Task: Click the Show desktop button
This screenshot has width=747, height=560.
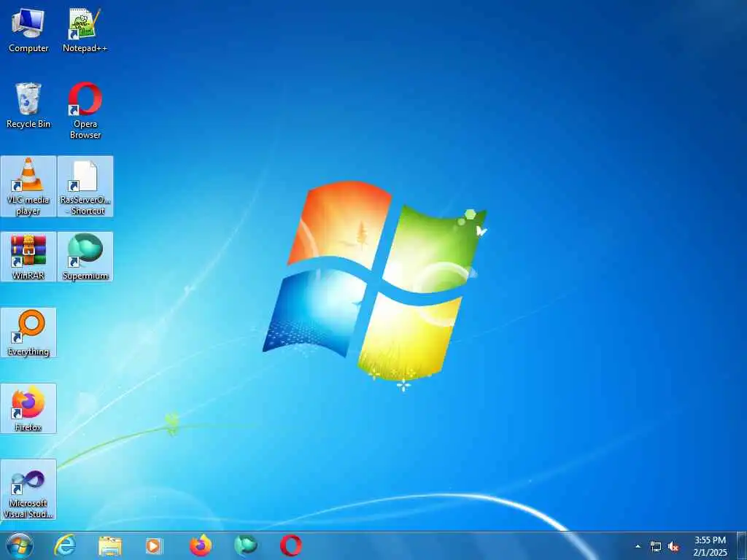Action: point(742,545)
